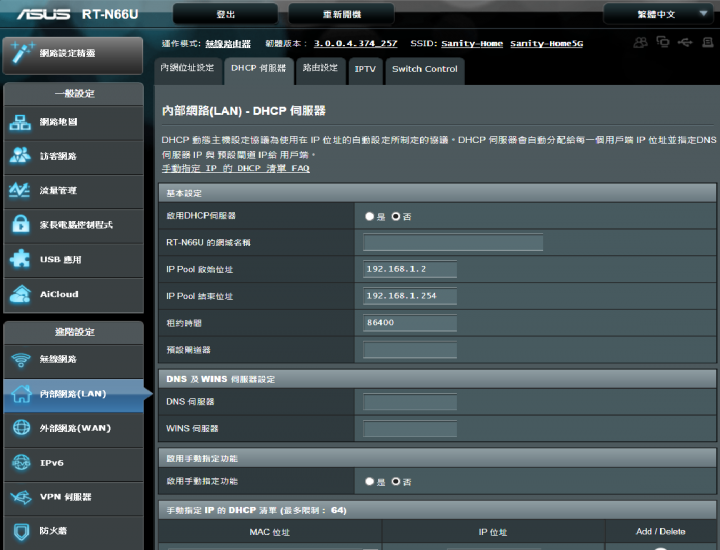Open 手動指定 IP 的 DHCP 清單 FAQ link
The image size is (720, 550).
(x=236, y=168)
